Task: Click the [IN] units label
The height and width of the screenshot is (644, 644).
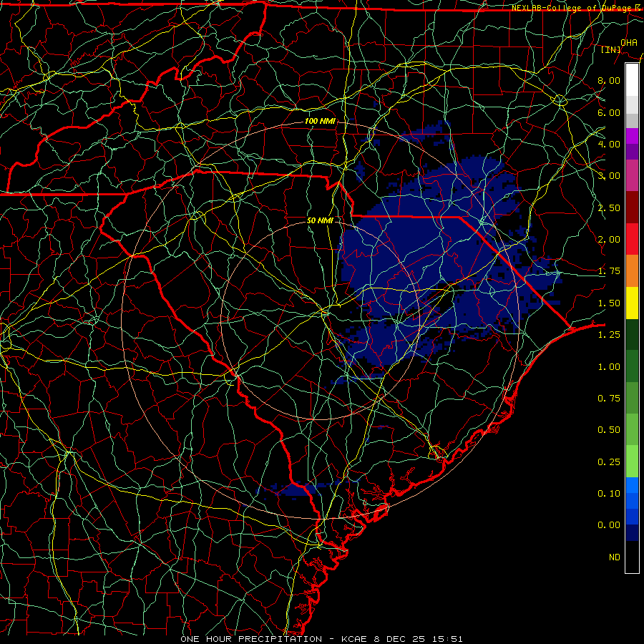Action: [611, 49]
